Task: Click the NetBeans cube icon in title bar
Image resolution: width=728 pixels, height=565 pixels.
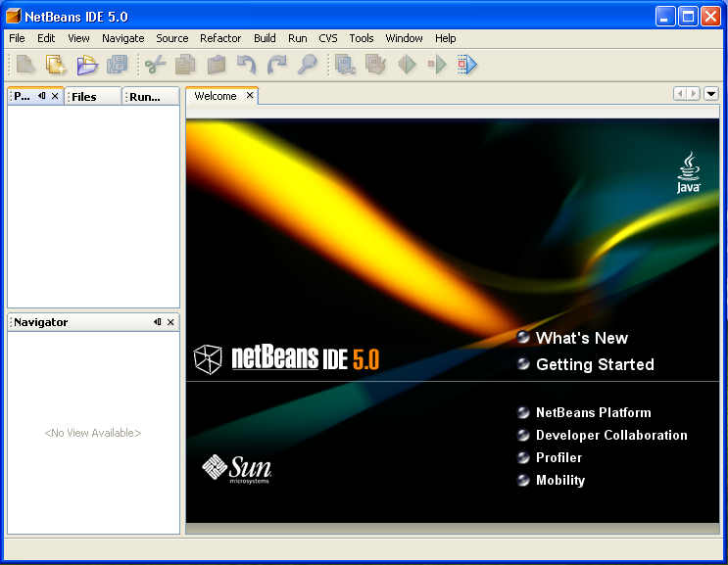Action: tap(13, 17)
